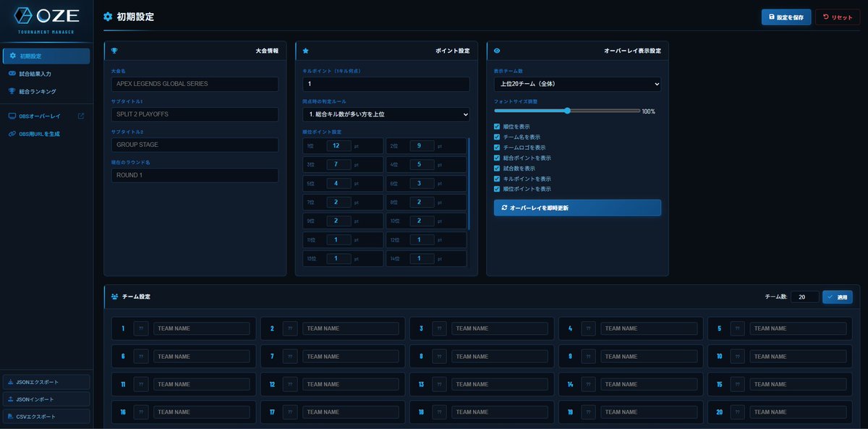Screen dimensions: 868x429
Task: Click the star icon in the ポイント設定 panel header
Action: 305,51
